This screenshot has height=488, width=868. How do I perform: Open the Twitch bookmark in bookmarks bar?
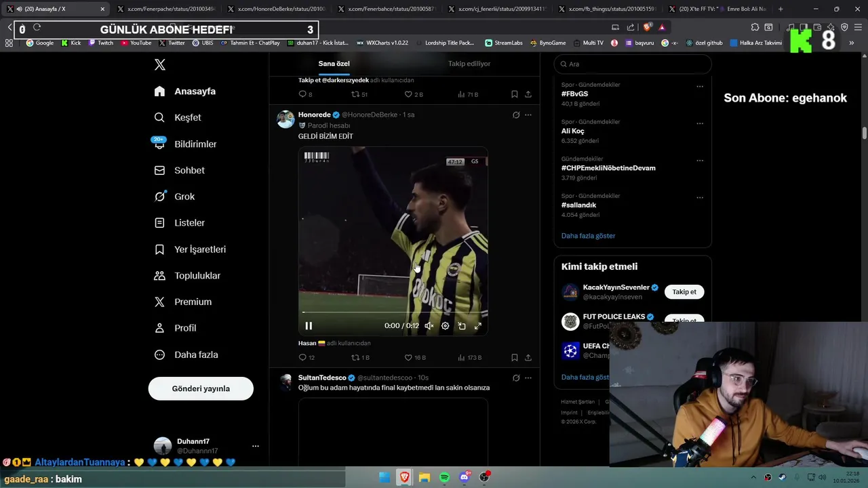(x=101, y=43)
